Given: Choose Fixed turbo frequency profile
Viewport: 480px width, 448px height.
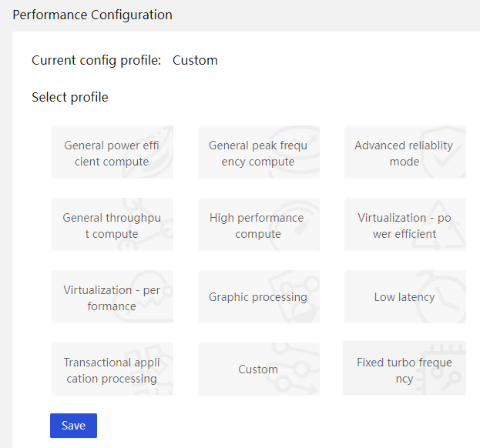Looking at the screenshot, I should click(404, 368).
